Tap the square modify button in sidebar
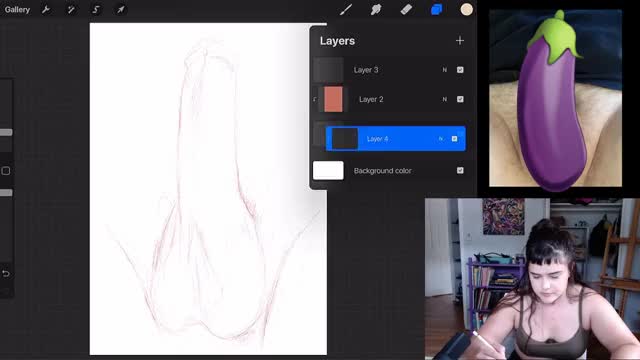The height and width of the screenshot is (360, 640). click(6, 171)
